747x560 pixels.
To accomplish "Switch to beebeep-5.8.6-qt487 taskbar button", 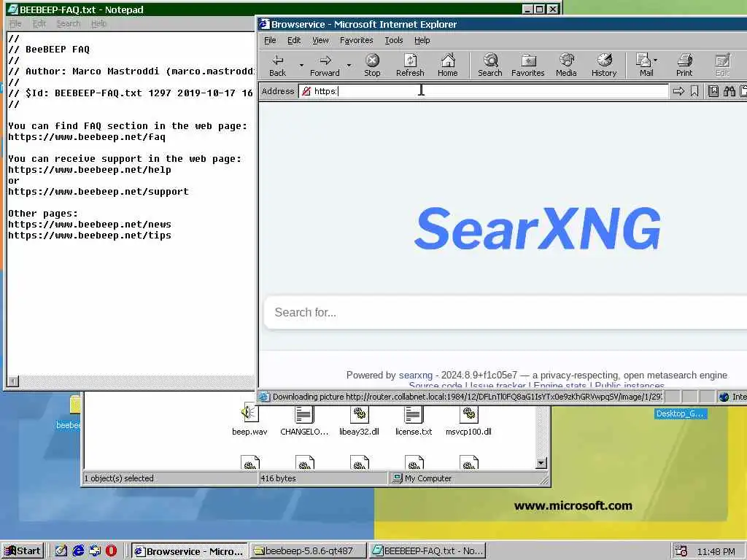I will [x=309, y=551].
